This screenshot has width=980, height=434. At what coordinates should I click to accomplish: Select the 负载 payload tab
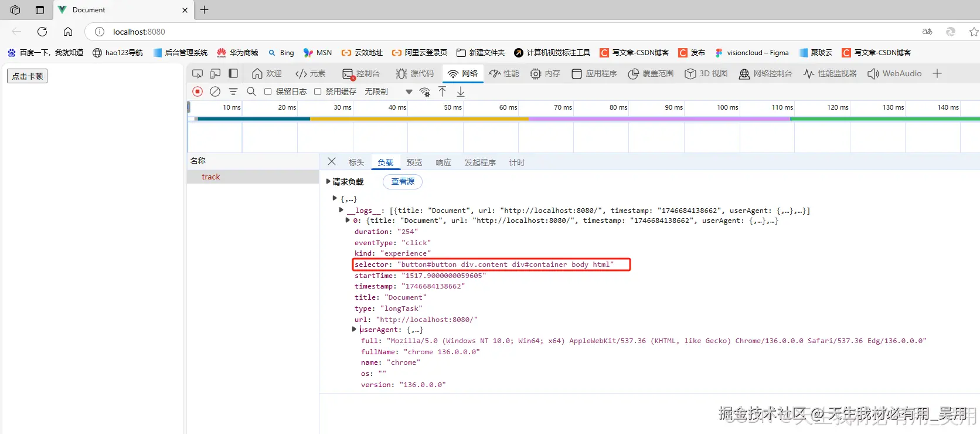coord(385,162)
